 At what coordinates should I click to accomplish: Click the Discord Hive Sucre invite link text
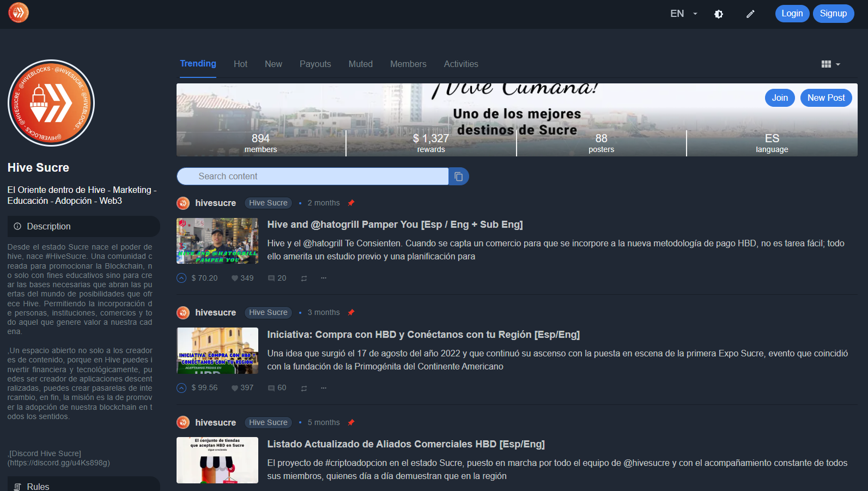click(59, 458)
